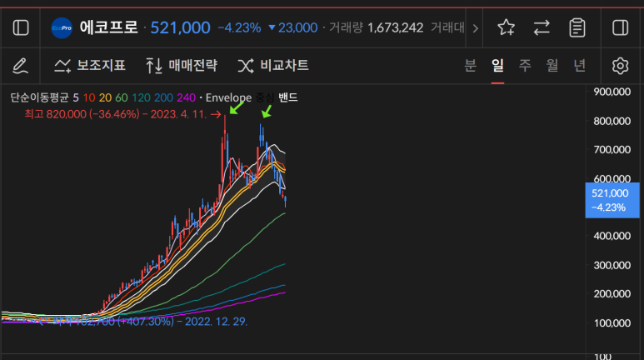Click the 에코프로 stock name
Image resolution: width=644 pixels, height=360 pixels.
108,27
